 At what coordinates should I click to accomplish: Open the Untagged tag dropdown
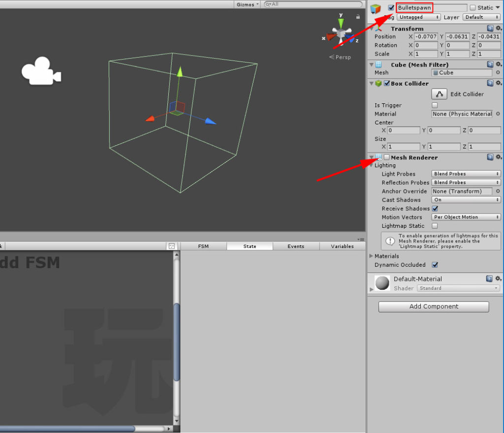(x=418, y=17)
